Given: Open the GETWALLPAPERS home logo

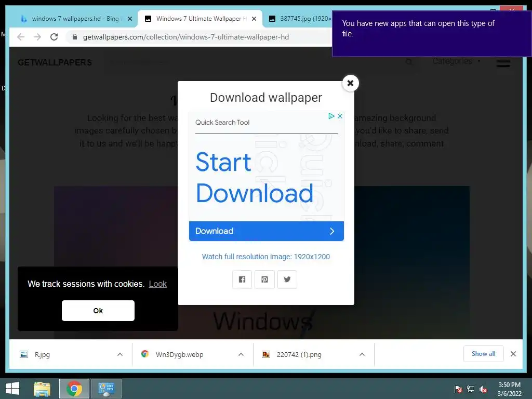Looking at the screenshot, I should tap(55, 63).
